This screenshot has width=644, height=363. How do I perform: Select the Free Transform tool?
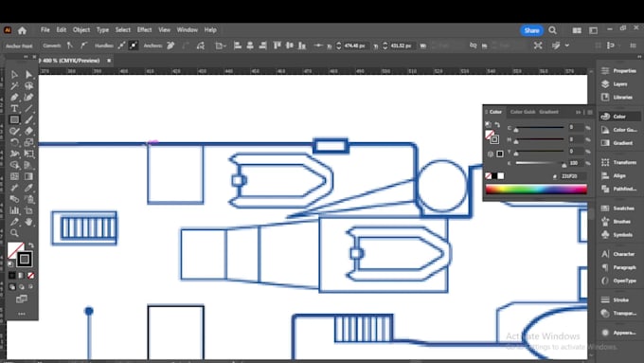[28, 154]
